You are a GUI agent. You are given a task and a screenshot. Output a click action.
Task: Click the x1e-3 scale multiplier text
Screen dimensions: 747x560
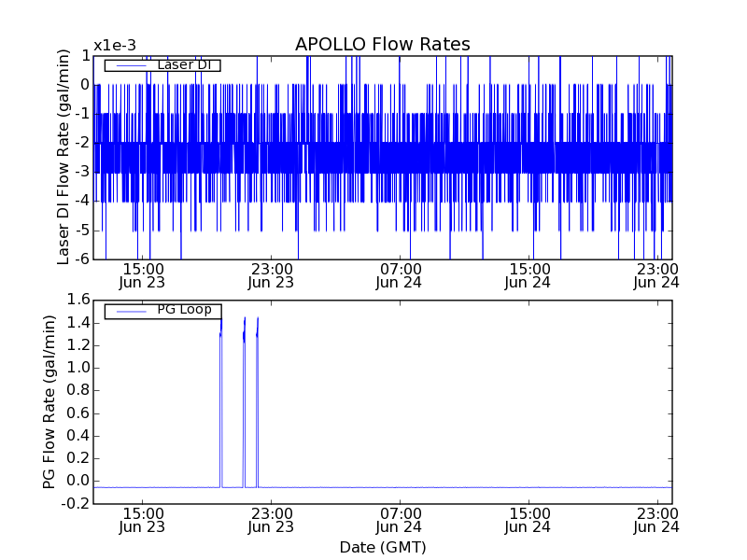pyautogui.click(x=115, y=46)
